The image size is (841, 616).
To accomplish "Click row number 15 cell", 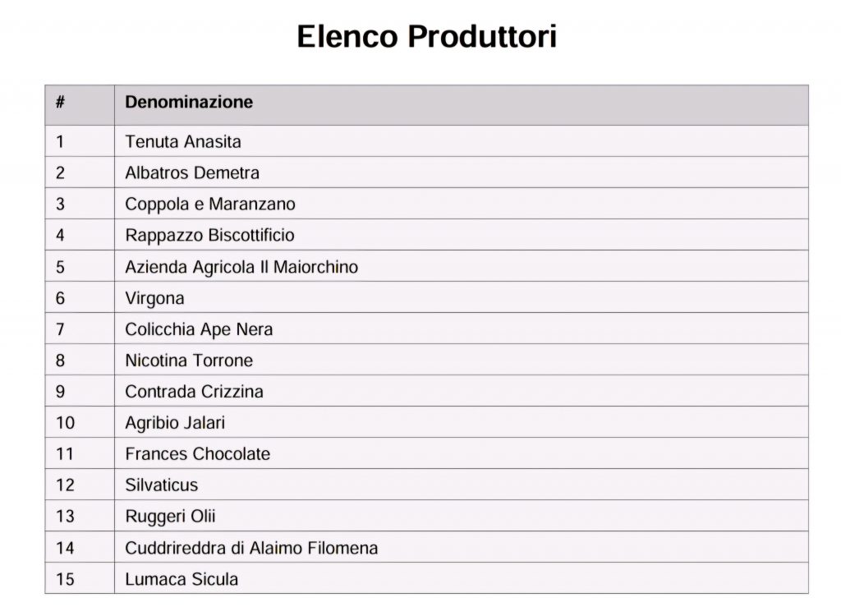I will (80, 578).
